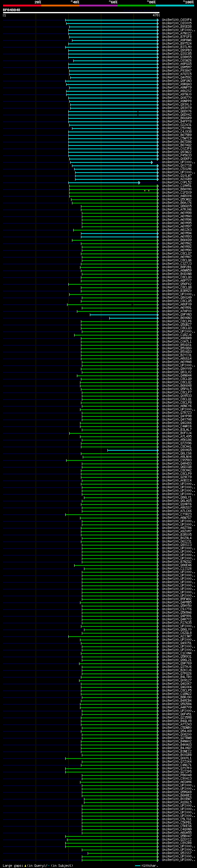Select label UniRef100_A2XGB9
Viewport: 197px width, 868px height.
tap(177, 179)
